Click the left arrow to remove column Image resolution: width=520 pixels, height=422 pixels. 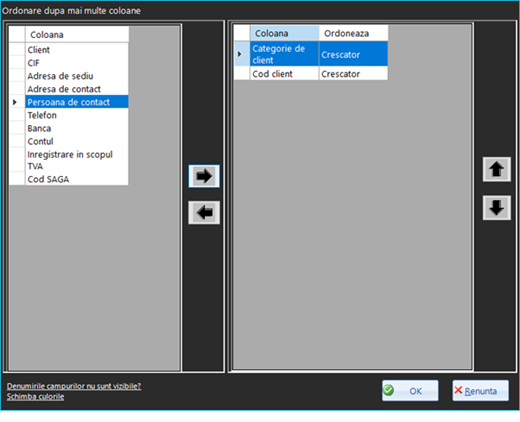tap(204, 212)
